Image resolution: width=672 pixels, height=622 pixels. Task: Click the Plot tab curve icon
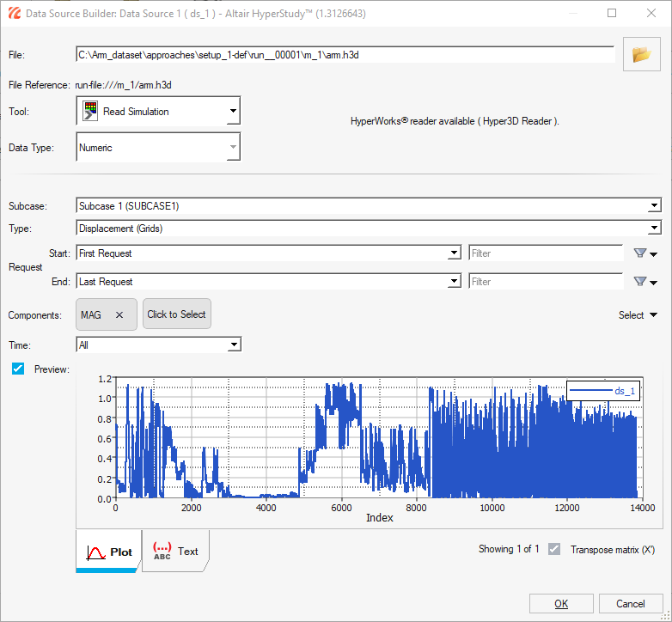coord(95,552)
